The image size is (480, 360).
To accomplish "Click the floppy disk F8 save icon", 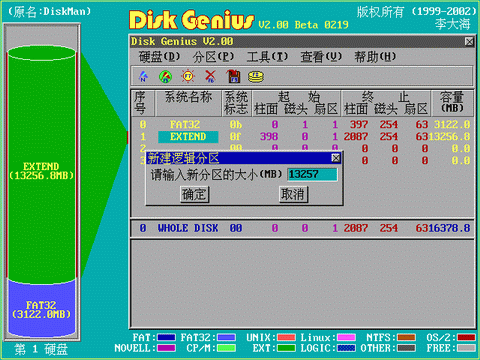I will pos(233,76).
